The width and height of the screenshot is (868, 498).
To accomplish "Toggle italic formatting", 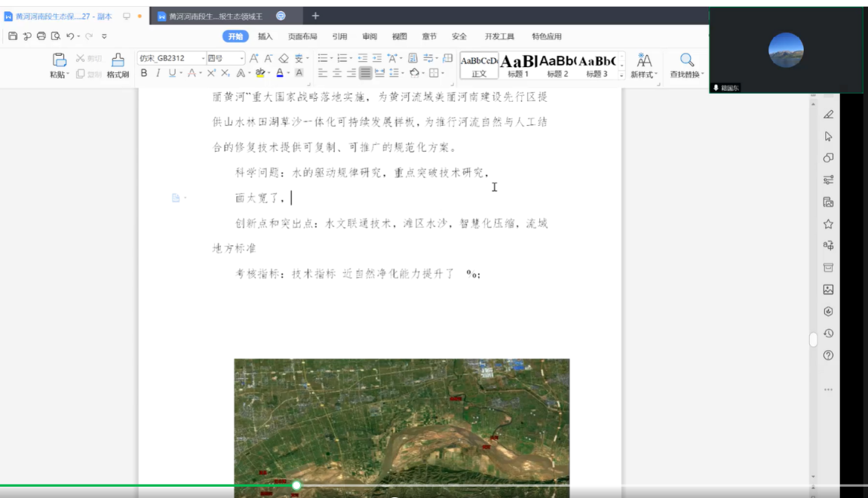I will 158,73.
